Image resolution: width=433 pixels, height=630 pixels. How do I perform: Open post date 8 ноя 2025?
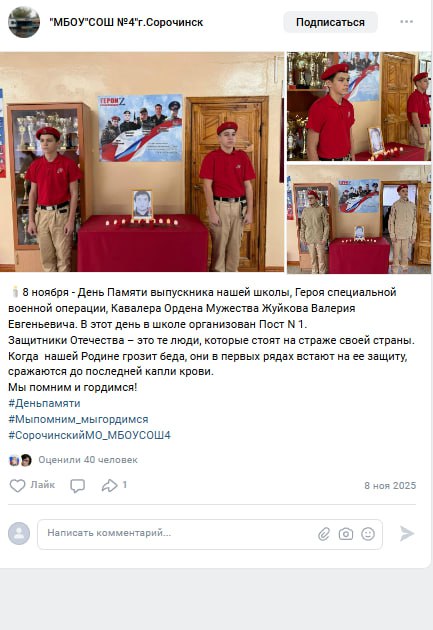(390, 486)
